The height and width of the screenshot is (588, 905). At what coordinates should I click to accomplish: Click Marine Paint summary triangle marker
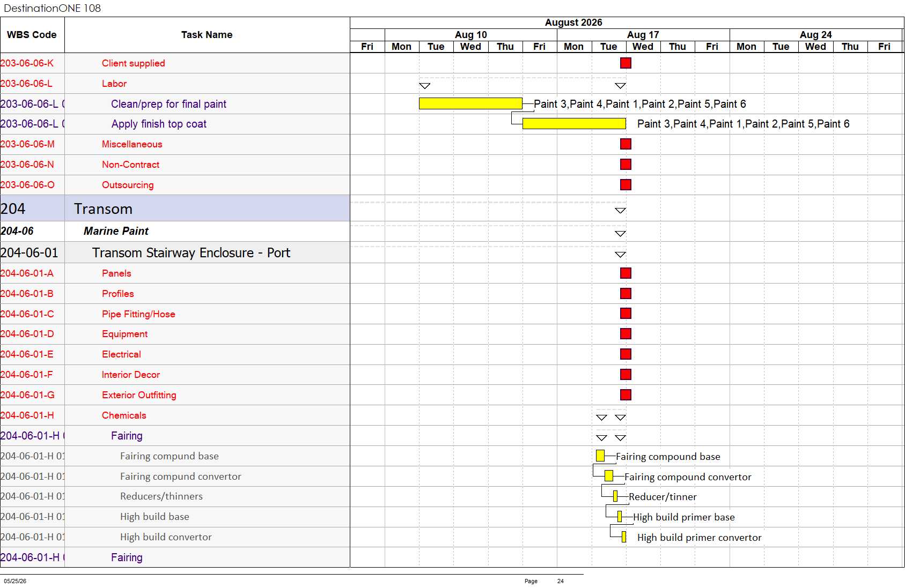pyautogui.click(x=620, y=234)
